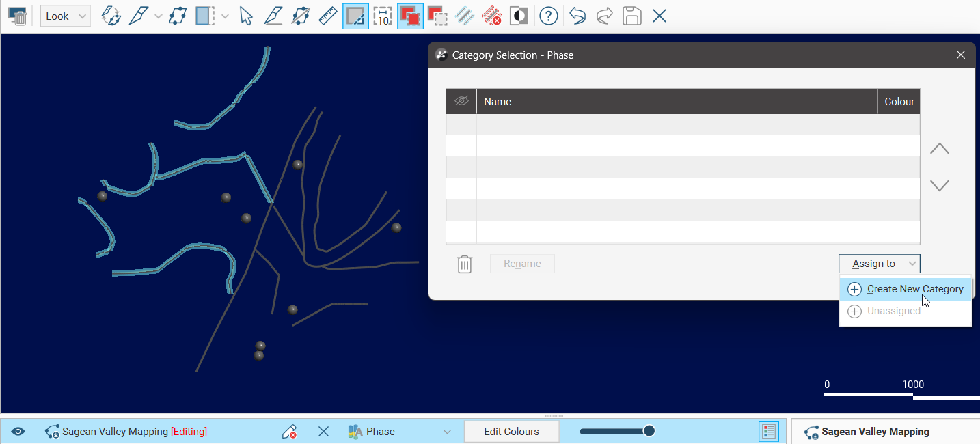Open the Look dropdown
This screenshot has height=444, width=980.
(x=65, y=16)
